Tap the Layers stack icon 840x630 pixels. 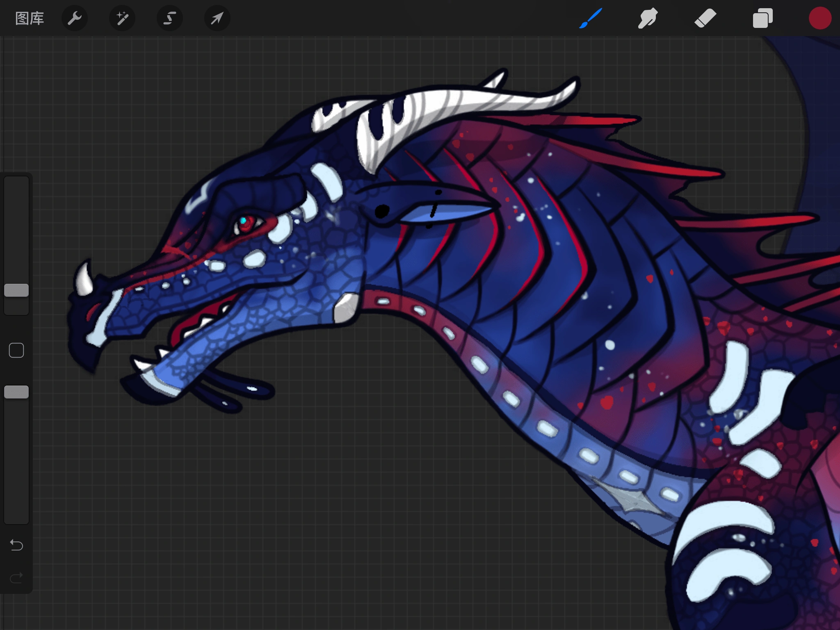(x=763, y=18)
